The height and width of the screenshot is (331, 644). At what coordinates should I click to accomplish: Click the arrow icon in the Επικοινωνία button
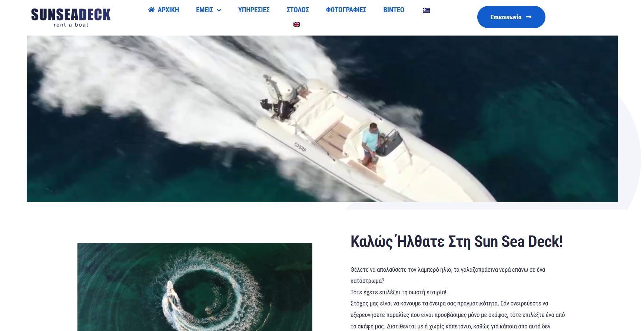(529, 17)
